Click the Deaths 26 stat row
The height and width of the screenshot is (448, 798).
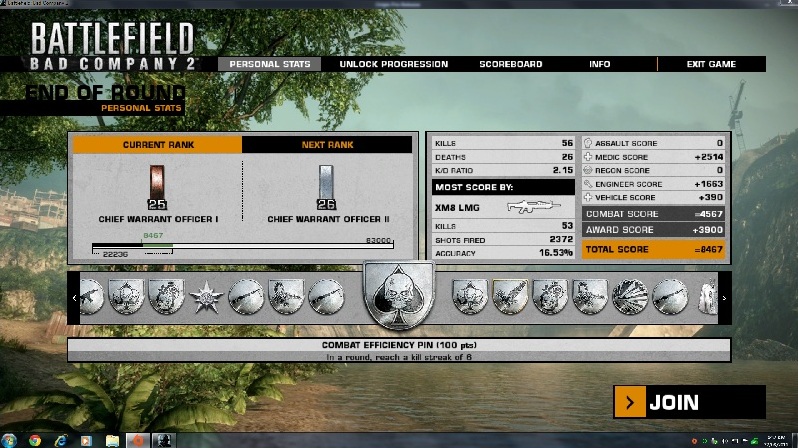pyautogui.click(x=503, y=157)
